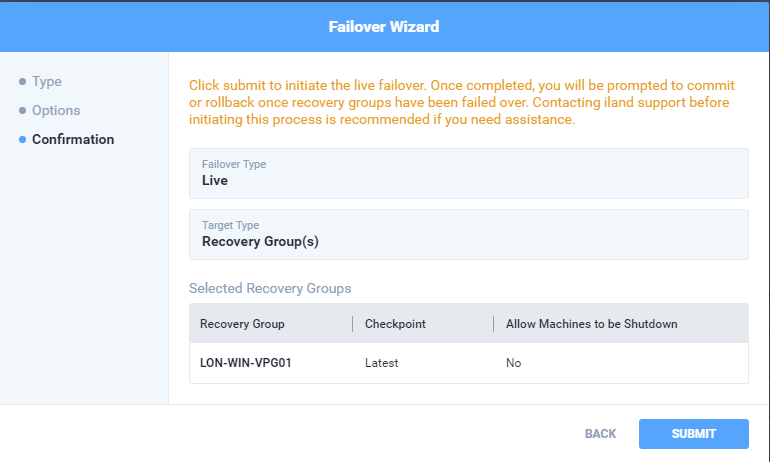770x462 pixels.
Task: Go back with the BACK button
Action: click(x=600, y=434)
